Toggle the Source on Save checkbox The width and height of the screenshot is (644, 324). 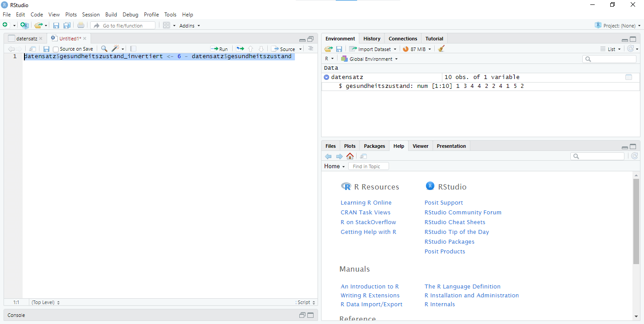(x=56, y=49)
